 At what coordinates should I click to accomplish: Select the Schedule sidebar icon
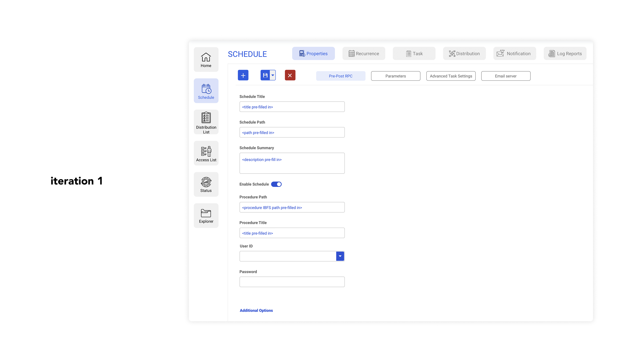pyautogui.click(x=206, y=91)
